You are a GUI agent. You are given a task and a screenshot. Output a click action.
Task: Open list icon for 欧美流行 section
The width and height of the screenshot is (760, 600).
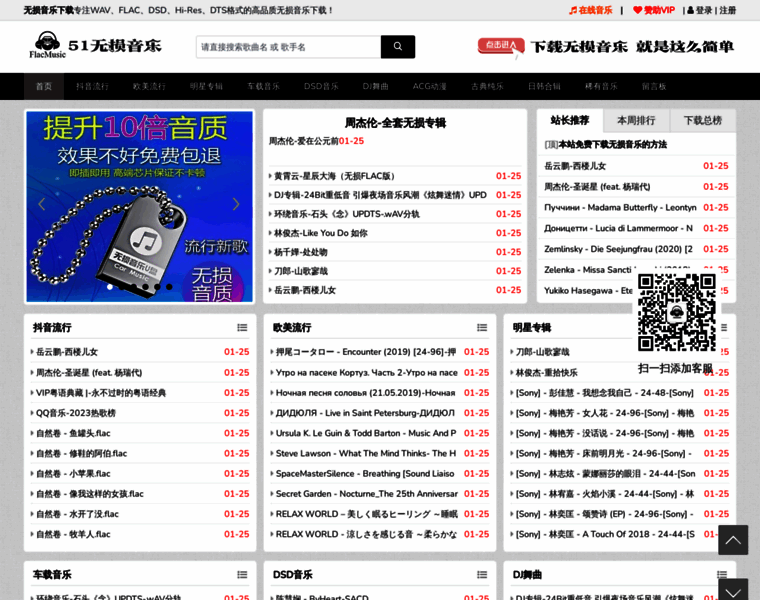point(482,328)
